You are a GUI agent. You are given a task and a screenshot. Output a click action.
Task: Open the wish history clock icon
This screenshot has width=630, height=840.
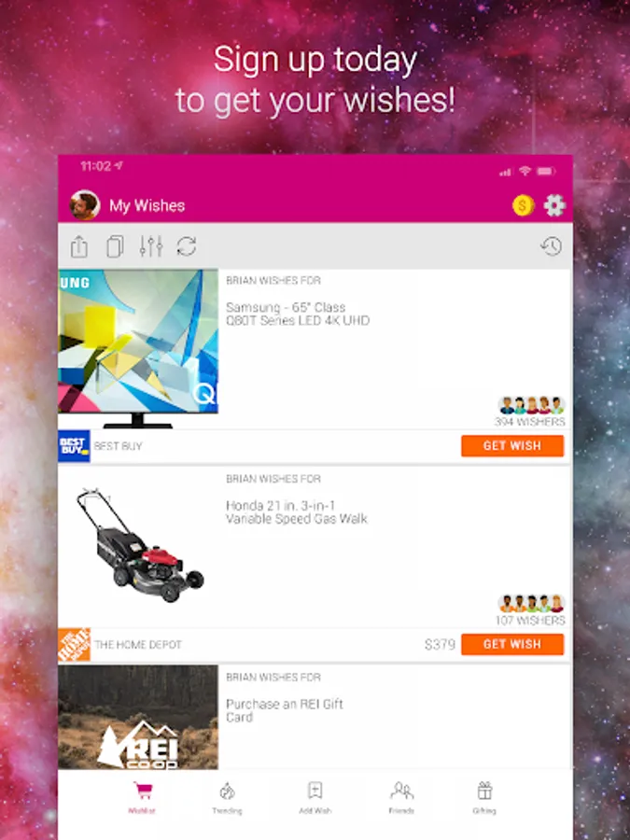pyautogui.click(x=552, y=246)
